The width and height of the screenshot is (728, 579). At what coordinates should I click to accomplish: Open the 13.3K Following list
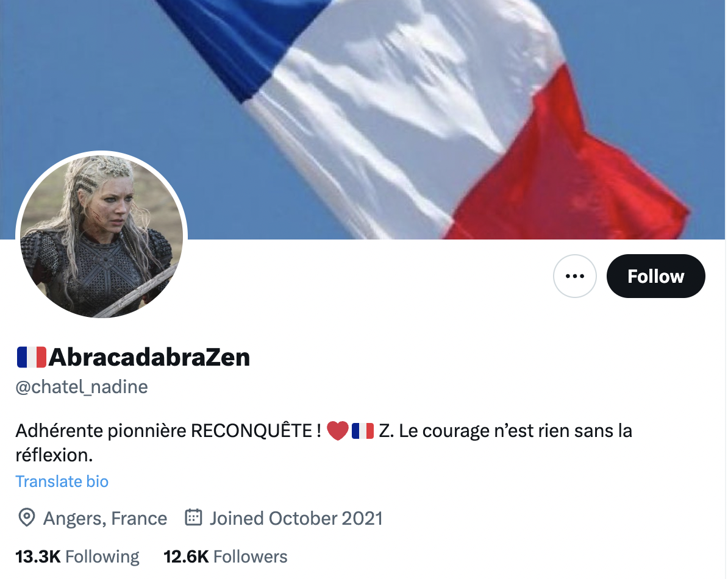pos(77,556)
